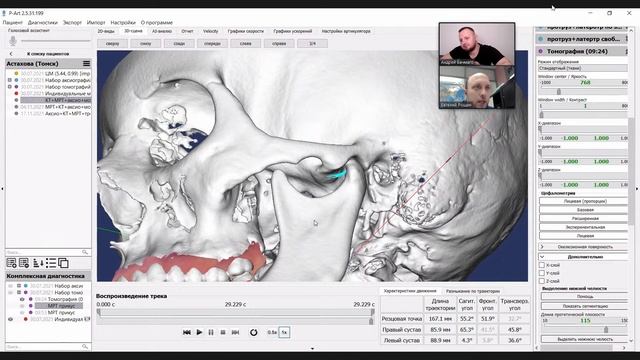Viewport: 640px width, 360px height.
Task: Pause the track playback
Action: [x=211, y=332]
